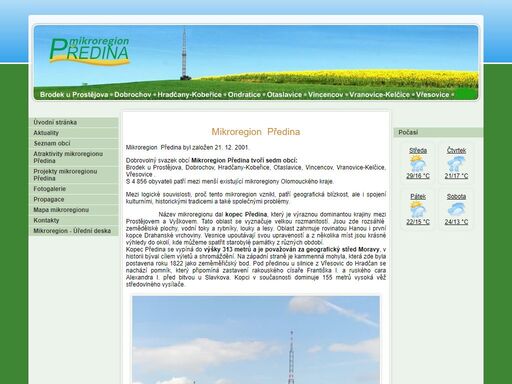Viewport: 512px width, 384px height.
Task: Click the header banner field image
Action: pos(256,62)
